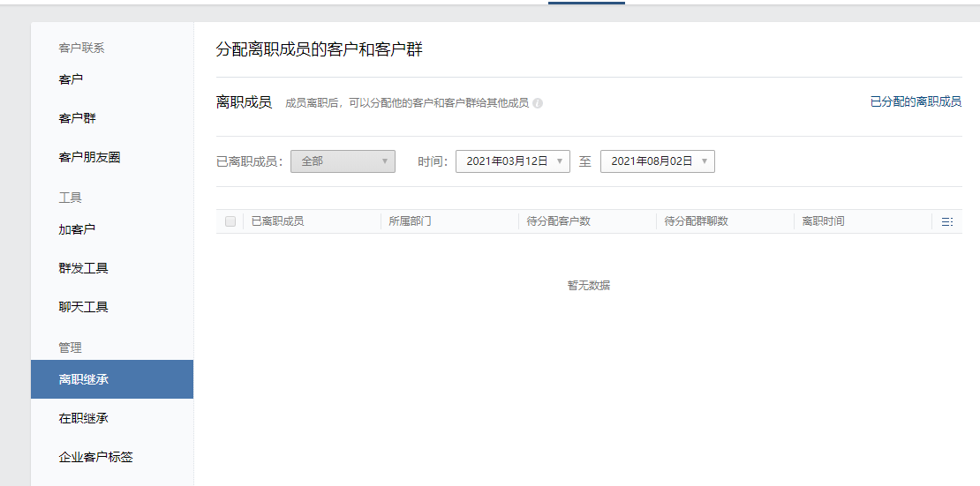Expand the 已离职成员 全部 dropdown

coord(343,161)
